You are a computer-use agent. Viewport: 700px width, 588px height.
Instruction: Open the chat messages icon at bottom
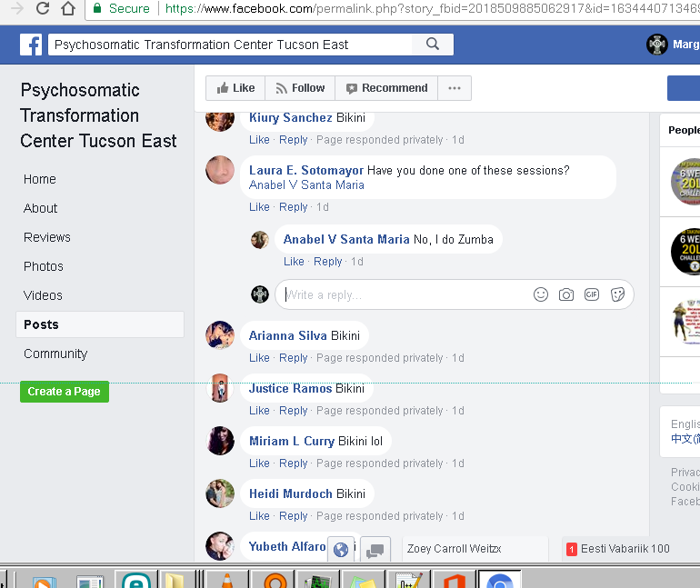click(375, 550)
